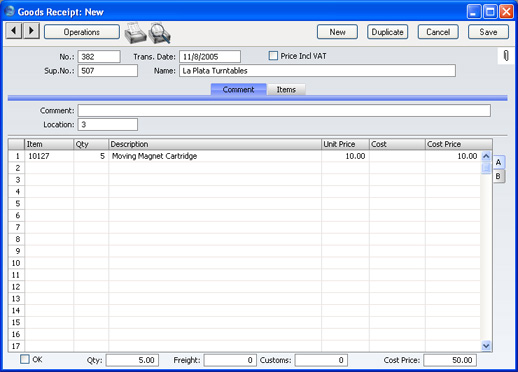Image resolution: width=518 pixels, height=372 pixels.
Task: Click the Customs field
Action: (x=321, y=360)
